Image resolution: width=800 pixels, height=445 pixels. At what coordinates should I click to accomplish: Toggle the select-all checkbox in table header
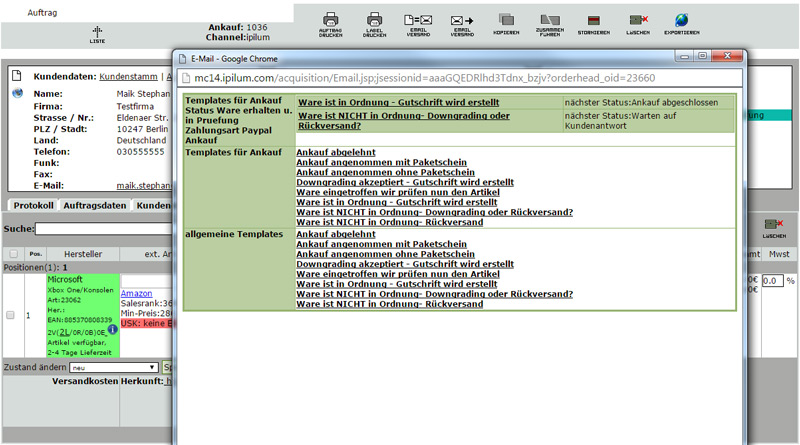coord(14,254)
